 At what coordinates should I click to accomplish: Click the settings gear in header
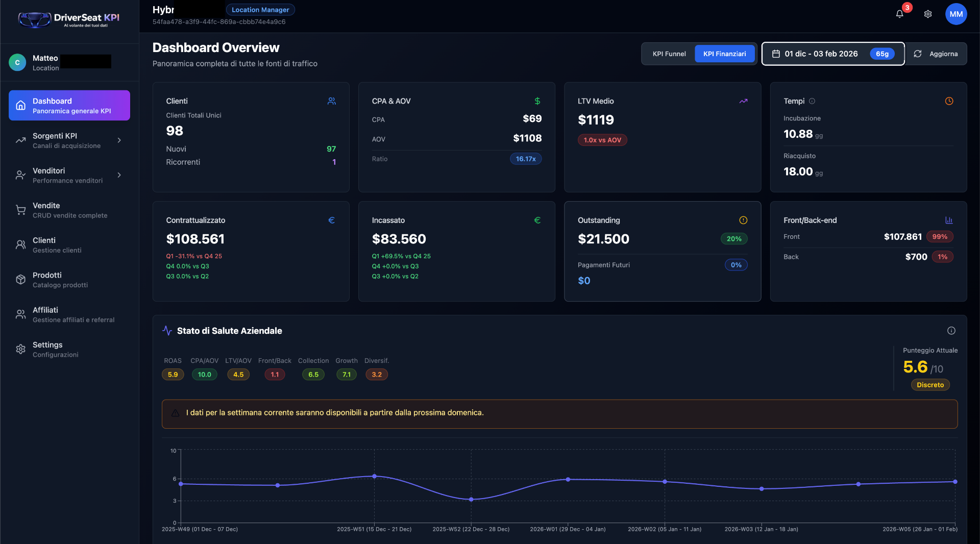tap(928, 14)
